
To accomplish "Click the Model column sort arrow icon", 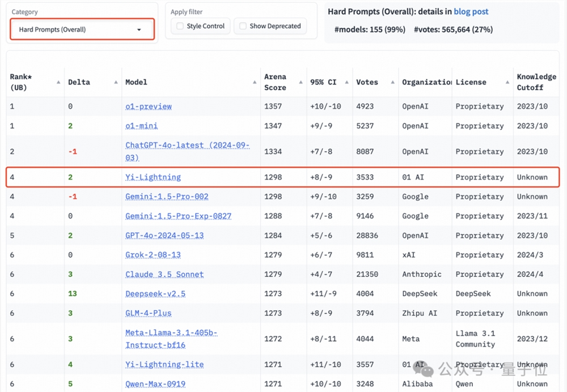I will tap(255, 82).
